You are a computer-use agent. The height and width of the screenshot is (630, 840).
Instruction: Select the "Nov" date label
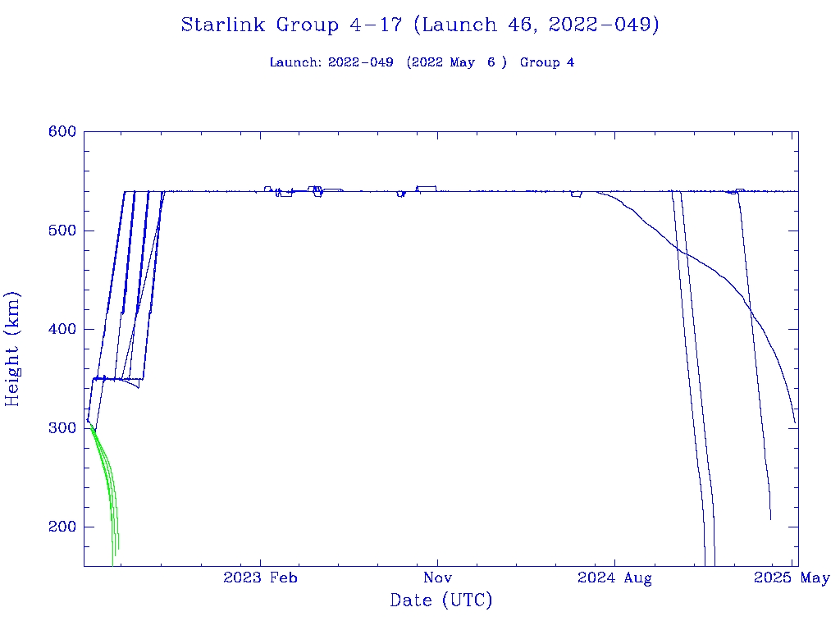click(438, 577)
